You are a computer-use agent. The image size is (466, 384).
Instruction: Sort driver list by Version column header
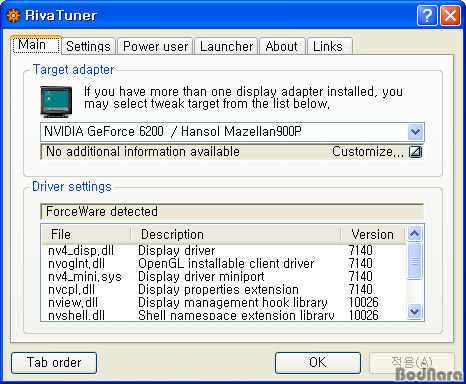coord(373,234)
